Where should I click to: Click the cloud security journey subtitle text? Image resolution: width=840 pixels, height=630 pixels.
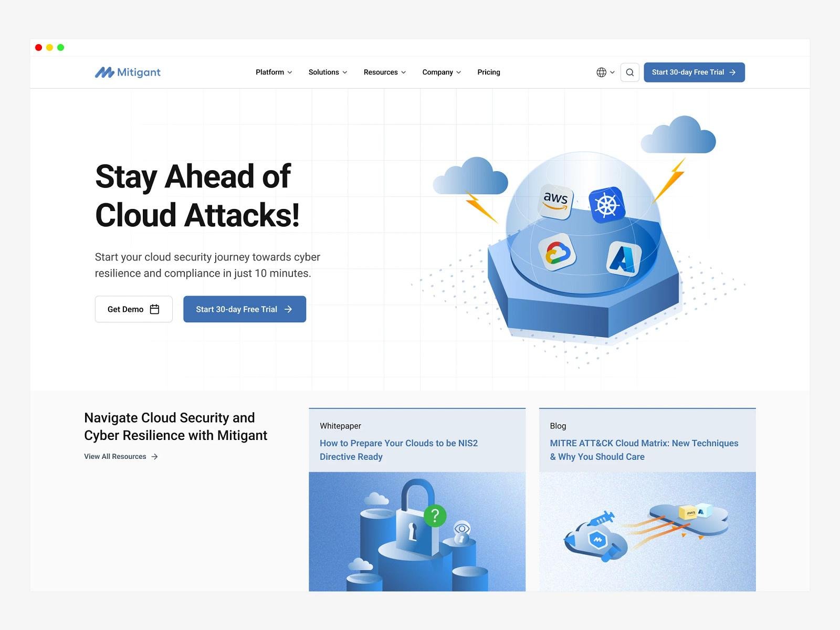pyautogui.click(x=207, y=265)
